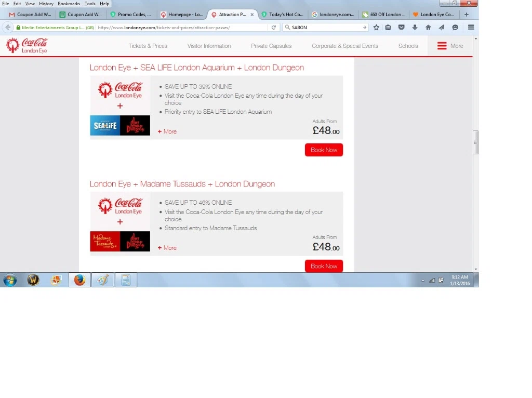Close the Attraction Passes tab
Viewport: 532px width, 398px height.
(252, 15)
